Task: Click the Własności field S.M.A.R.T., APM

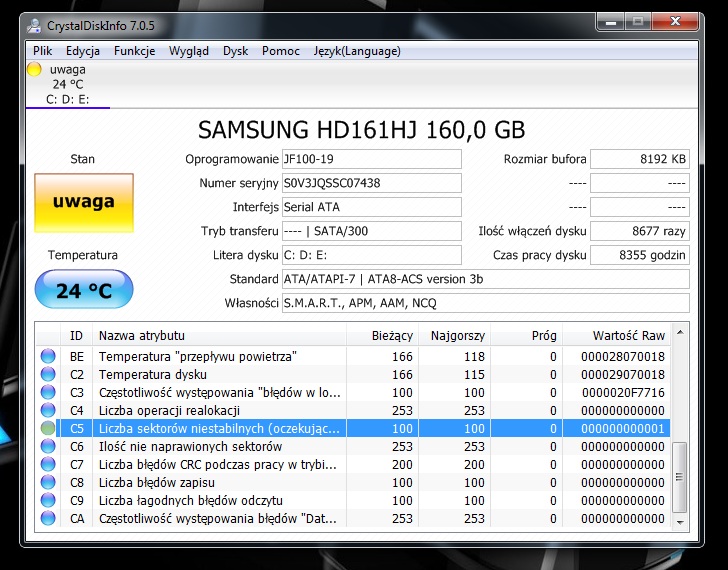Action: pyautogui.click(x=486, y=303)
